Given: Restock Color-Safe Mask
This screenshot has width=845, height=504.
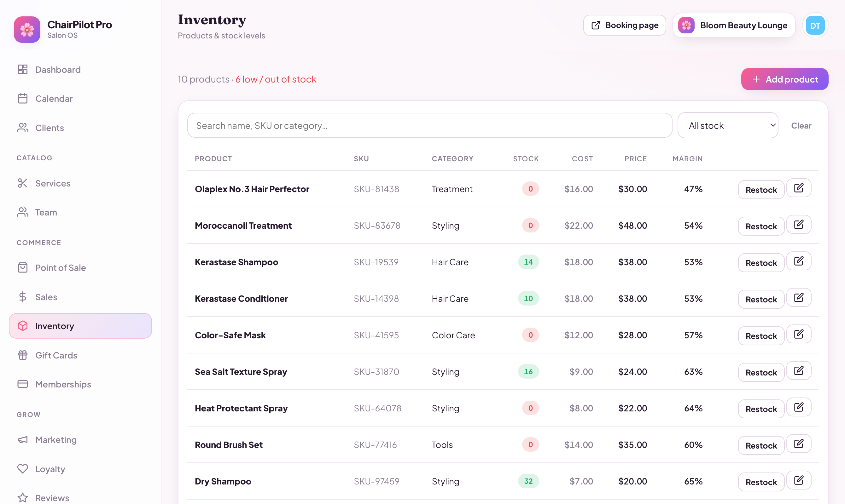Looking at the screenshot, I should pos(761,335).
